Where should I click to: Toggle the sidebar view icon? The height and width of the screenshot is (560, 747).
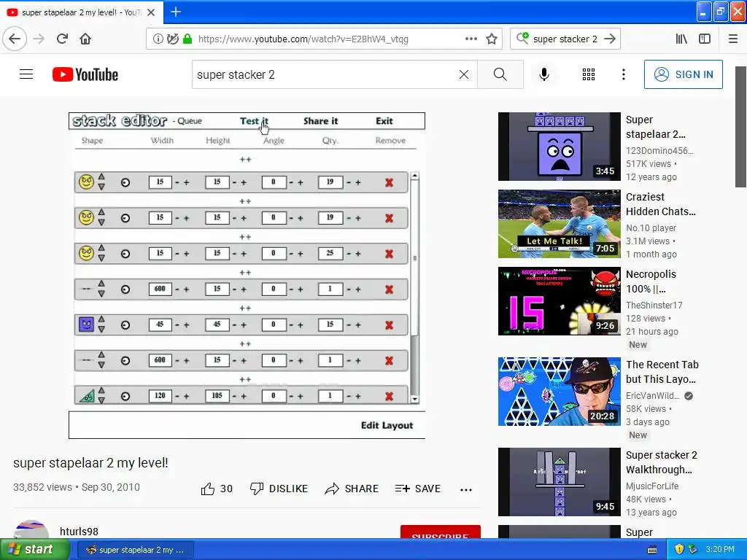(705, 39)
